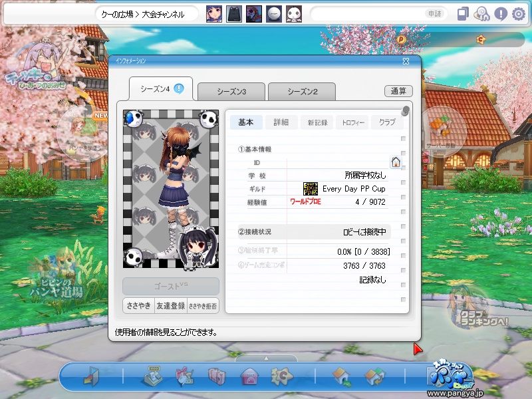
Task: Open the pink house icon in bottom bar
Action: click(x=249, y=376)
